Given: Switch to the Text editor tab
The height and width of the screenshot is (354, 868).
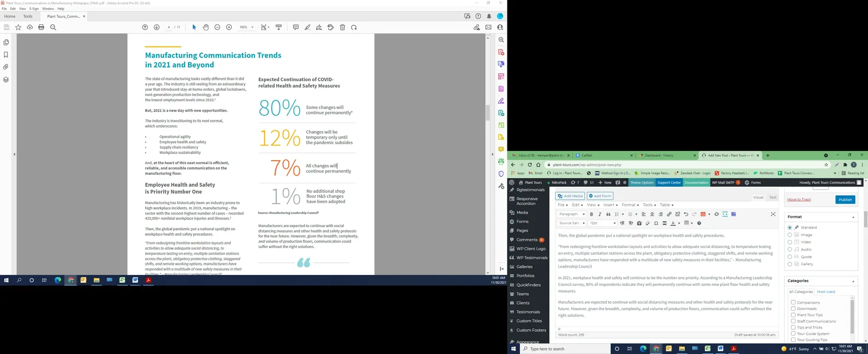Looking at the screenshot, I should (773, 197).
